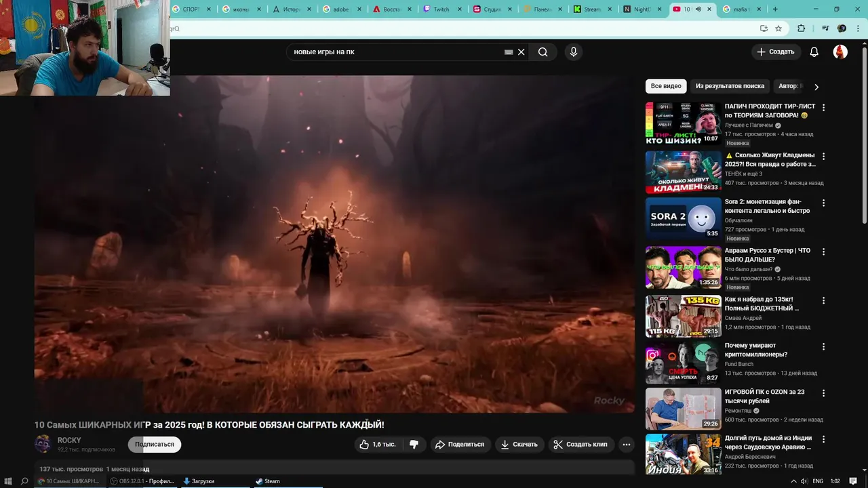Open a new Chrome tab
This screenshot has height=488, width=868.
775,9
